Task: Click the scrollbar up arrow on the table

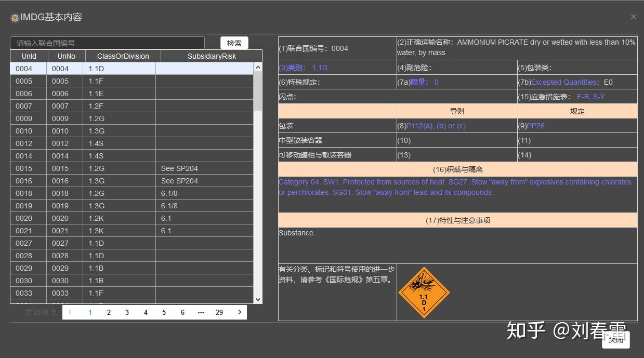Action: (x=258, y=66)
